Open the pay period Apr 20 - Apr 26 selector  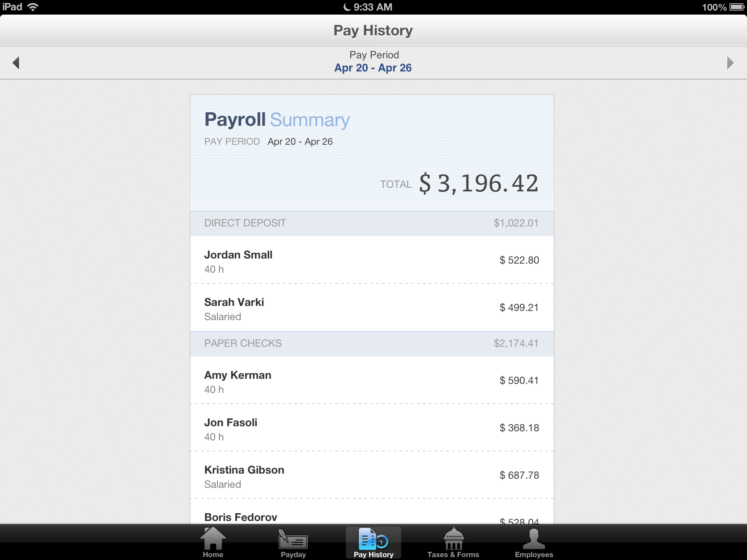coord(373,68)
